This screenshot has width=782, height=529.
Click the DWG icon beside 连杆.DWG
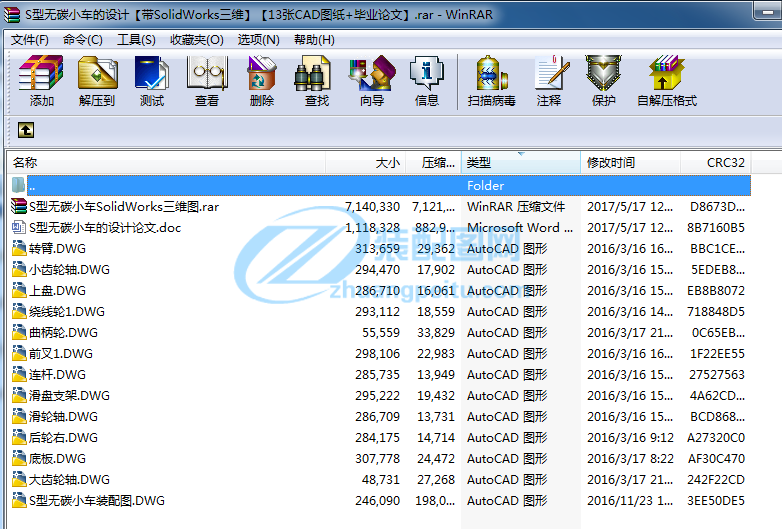pos(19,374)
